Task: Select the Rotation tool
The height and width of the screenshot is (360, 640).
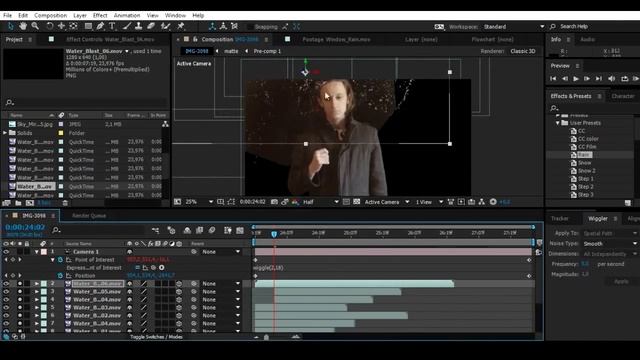Action: coord(49,26)
